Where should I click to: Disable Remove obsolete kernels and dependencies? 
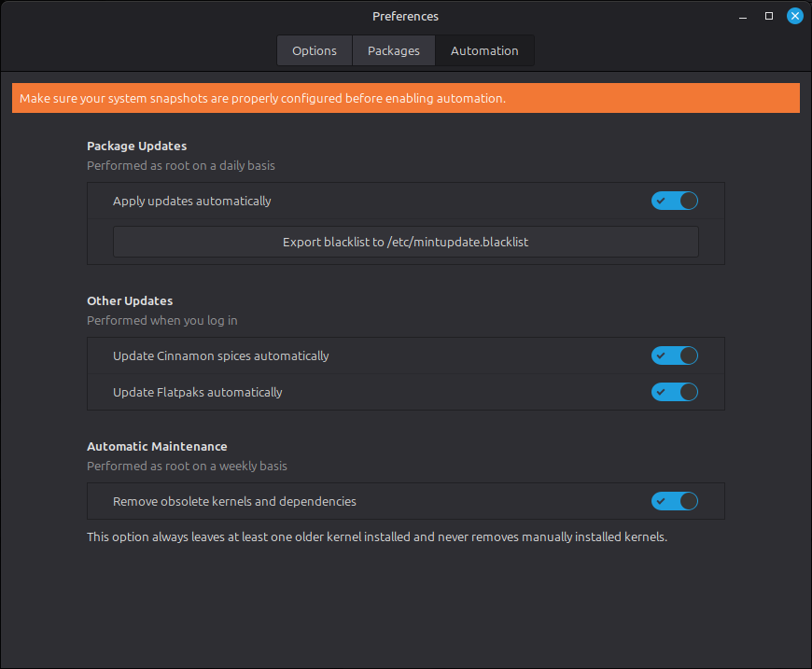(x=674, y=501)
